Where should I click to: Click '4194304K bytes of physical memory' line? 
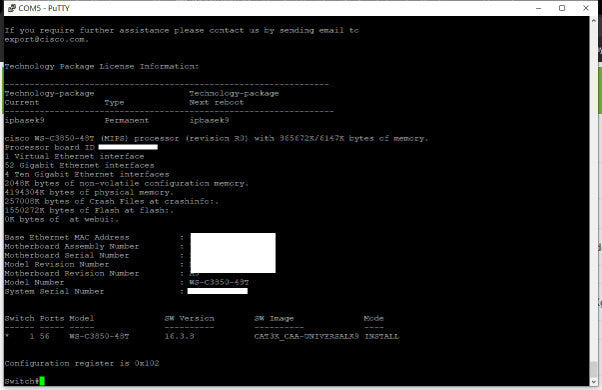point(89,192)
